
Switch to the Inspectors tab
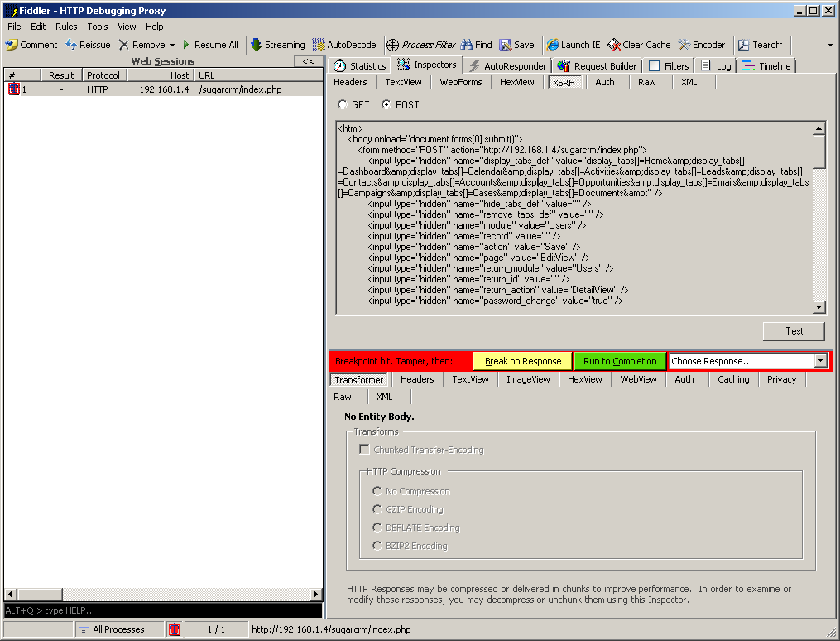click(x=427, y=65)
